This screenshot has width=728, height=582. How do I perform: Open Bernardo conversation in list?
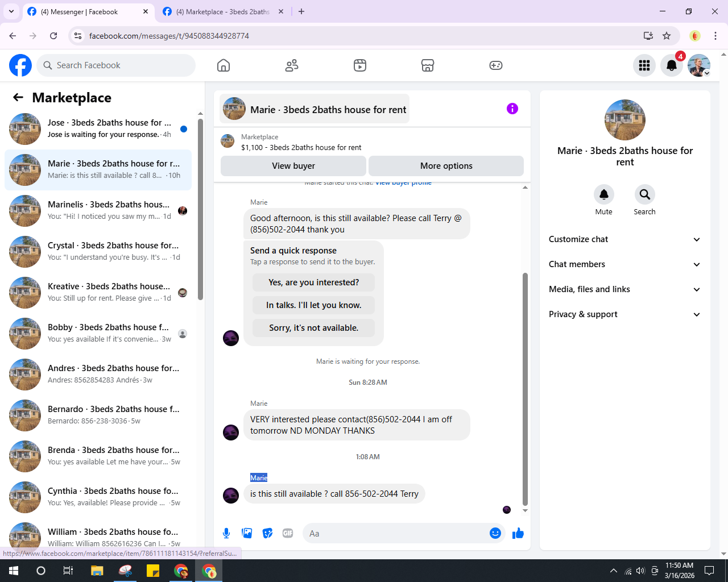(x=98, y=415)
